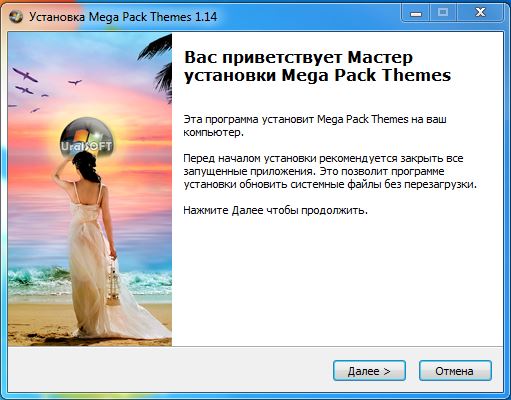The width and height of the screenshot is (511, 400).
Task: Close the Mega Pack Themes installer window
Action: [480, 14]
